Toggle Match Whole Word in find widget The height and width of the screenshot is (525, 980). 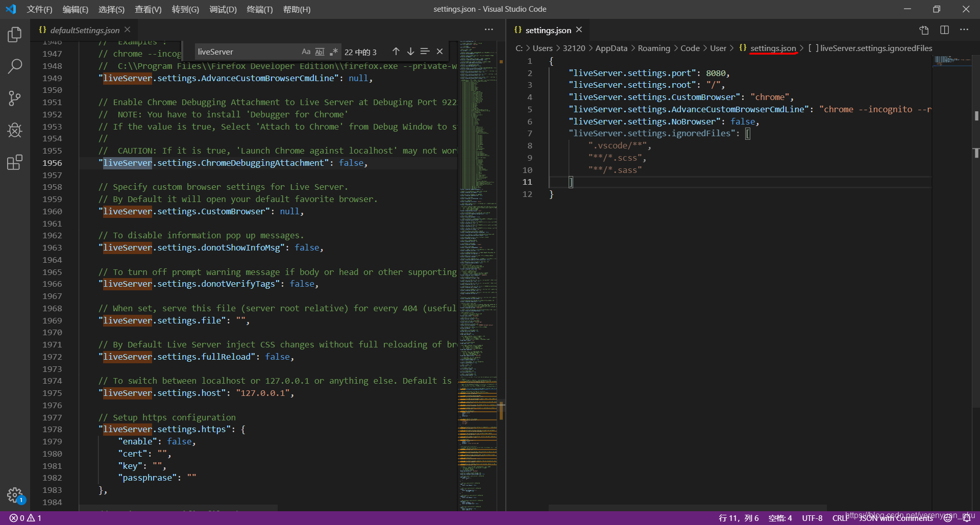point(320,52)
